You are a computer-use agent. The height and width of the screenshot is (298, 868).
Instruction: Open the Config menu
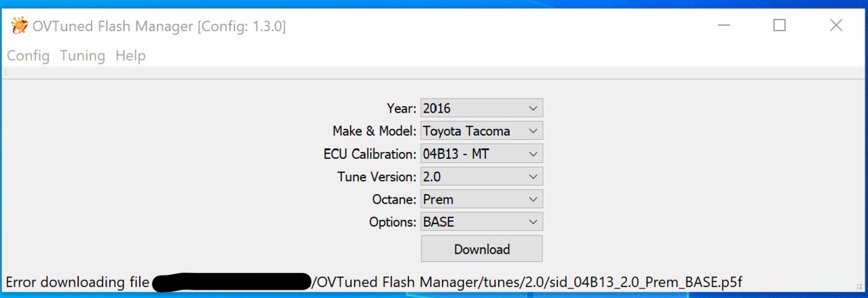click(29, 56)
